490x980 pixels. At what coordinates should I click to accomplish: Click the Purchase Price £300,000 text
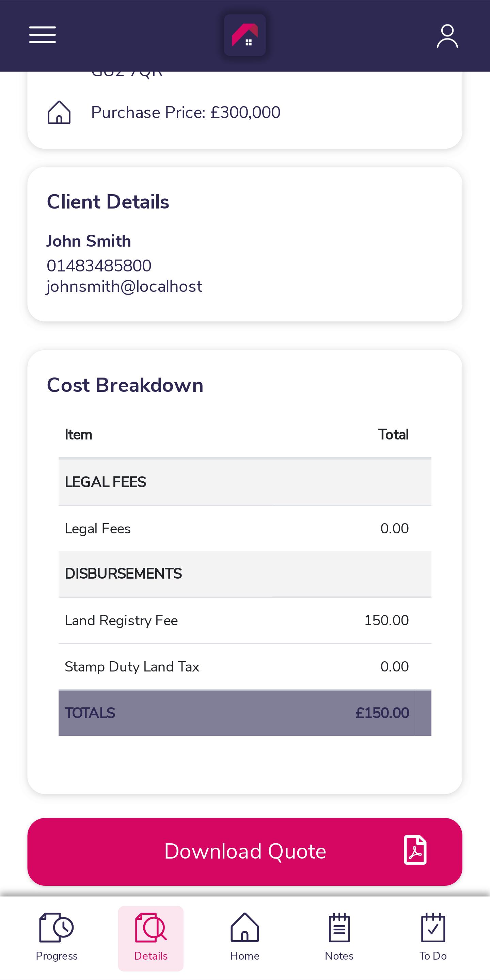186,113
